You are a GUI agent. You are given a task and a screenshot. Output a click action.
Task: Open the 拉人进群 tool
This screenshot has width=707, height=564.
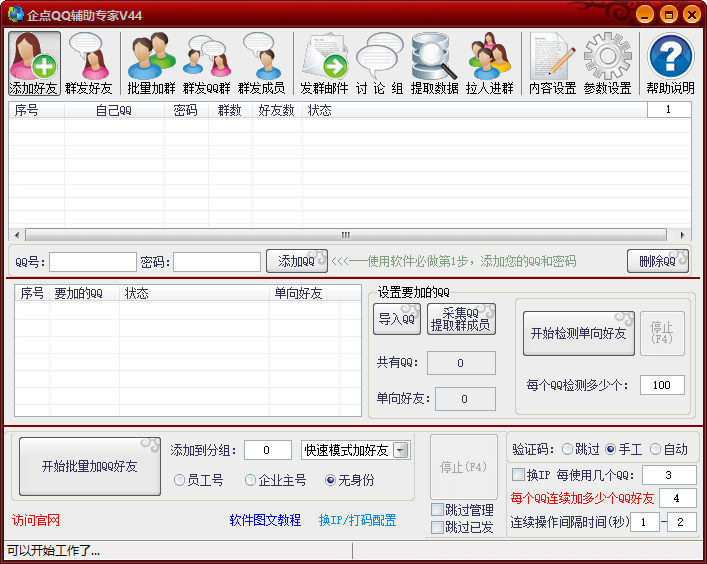pos(490,64)
